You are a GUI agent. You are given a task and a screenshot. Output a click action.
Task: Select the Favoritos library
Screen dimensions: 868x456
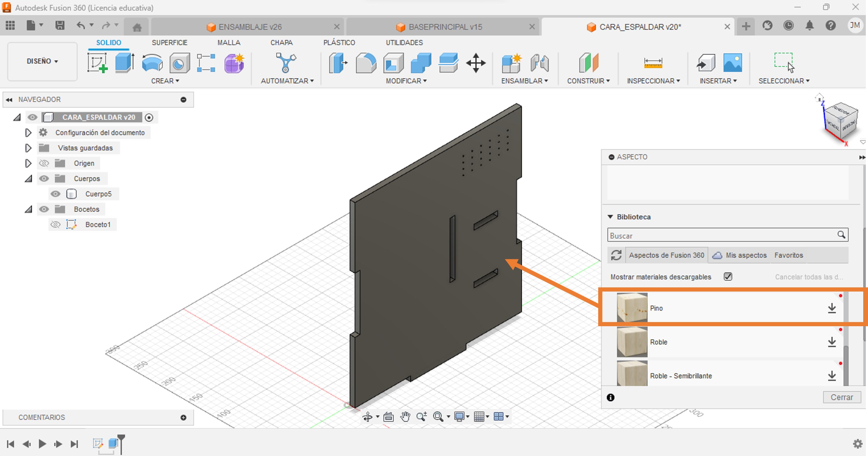pos(789,255)
